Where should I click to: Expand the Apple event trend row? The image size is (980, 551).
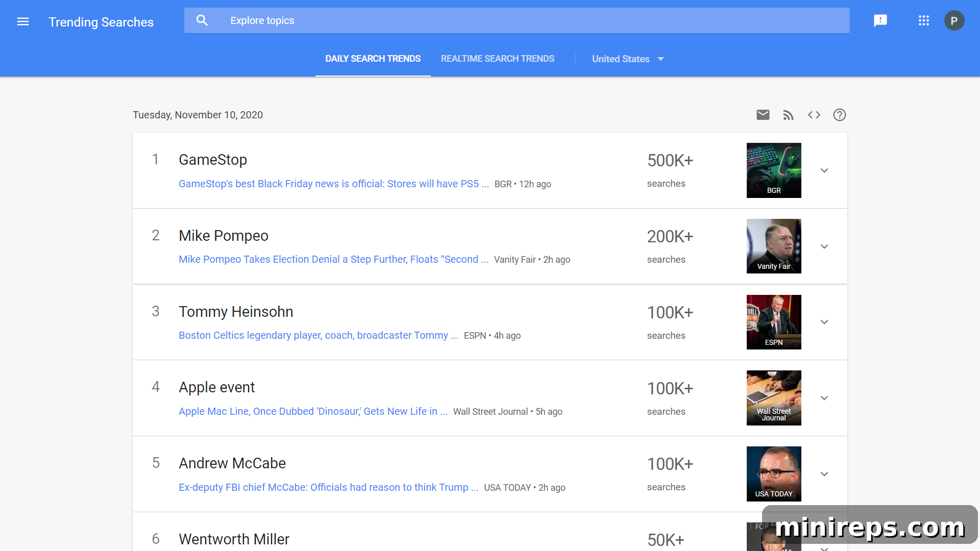[824, 398]
